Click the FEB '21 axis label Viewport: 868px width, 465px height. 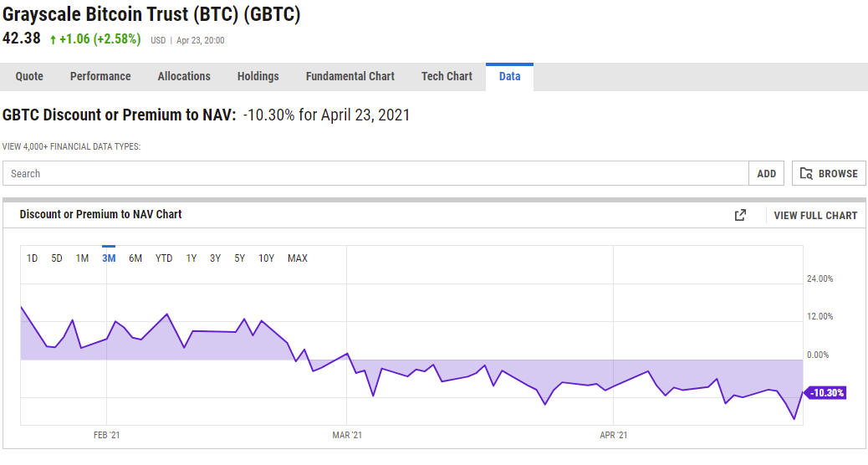tap(106, 435)
